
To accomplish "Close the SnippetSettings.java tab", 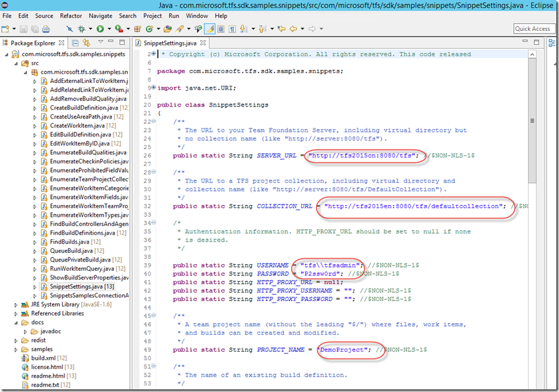I will click(x=203, y=43).
